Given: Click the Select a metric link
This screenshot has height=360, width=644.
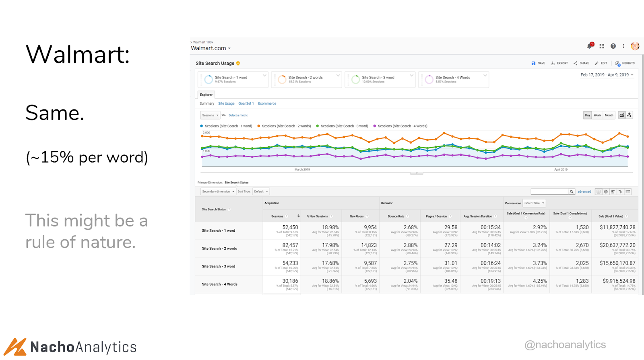Looking at the screenshot, I should pos(238,115).
